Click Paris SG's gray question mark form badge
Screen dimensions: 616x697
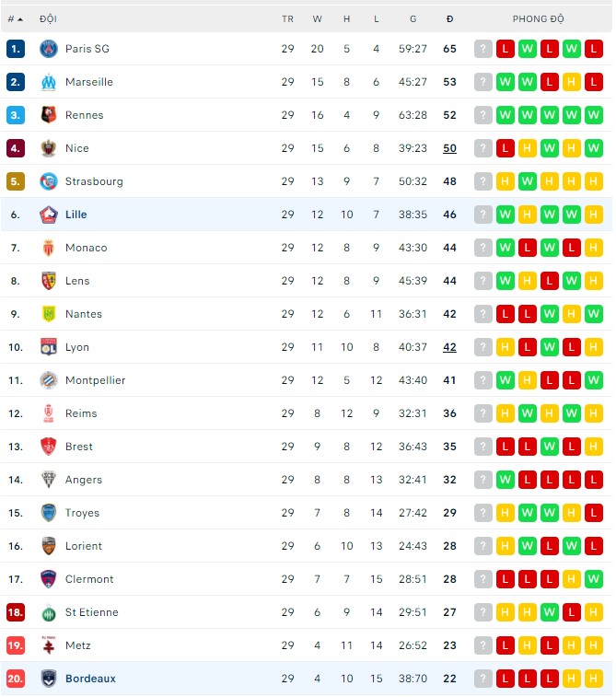click(x=483, y=49)
